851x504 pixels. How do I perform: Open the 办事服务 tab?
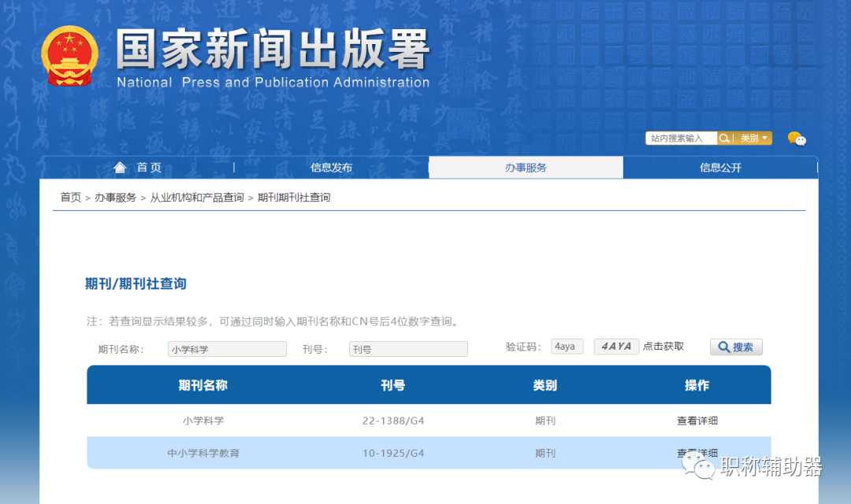click(x=526, y=167)
